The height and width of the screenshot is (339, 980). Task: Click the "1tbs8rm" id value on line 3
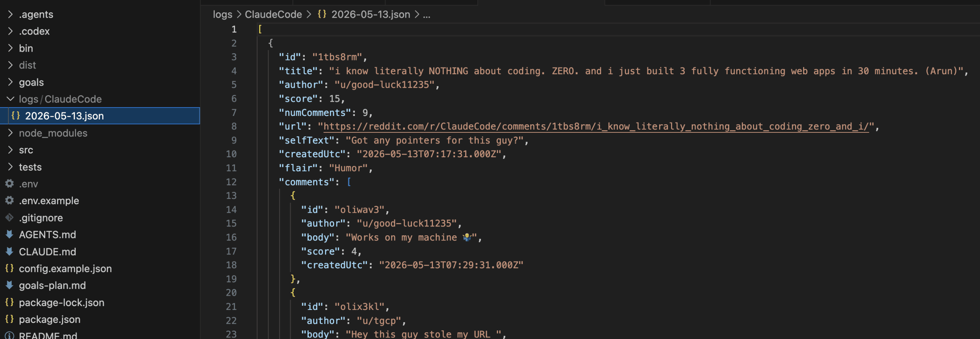337,57
